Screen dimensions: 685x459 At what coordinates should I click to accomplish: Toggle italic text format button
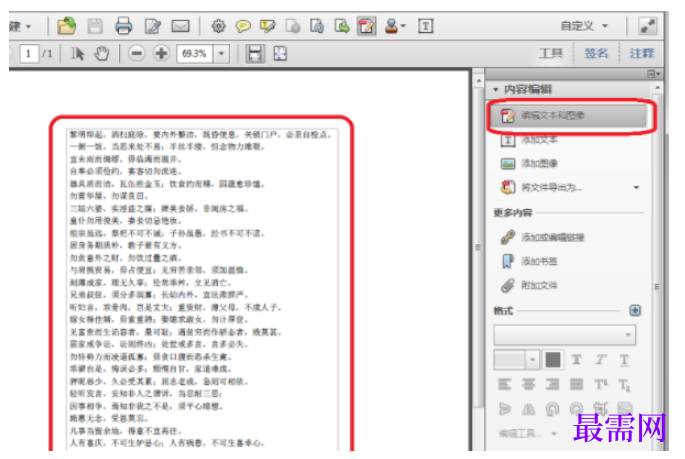click(x=601, y=360)
